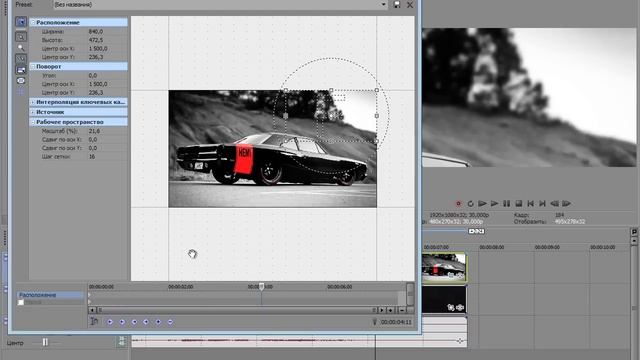Click the Ширина value 840,0
Image resolution: width=640 pixels, height=360 pixels.
pos(96,31)
